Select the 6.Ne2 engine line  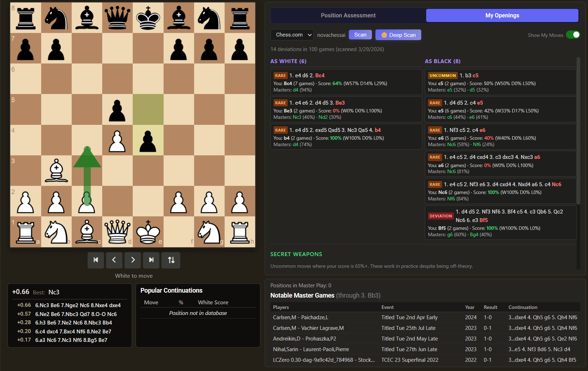76,314
